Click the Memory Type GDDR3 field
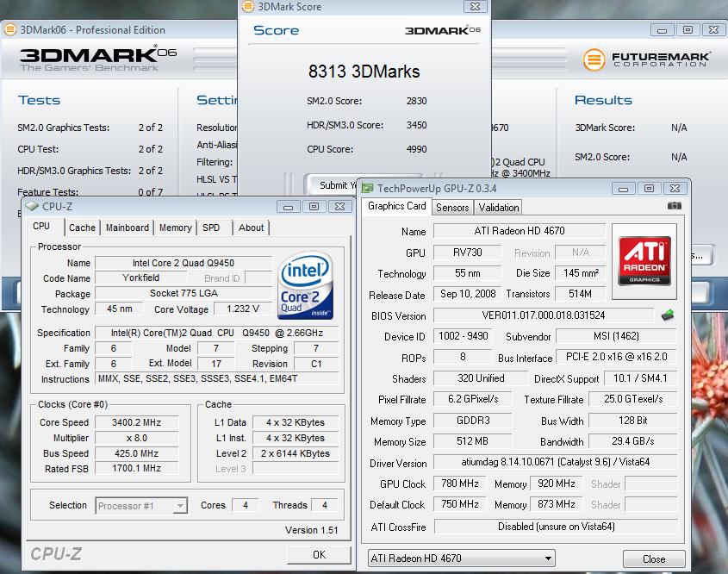 click(473, 421)
